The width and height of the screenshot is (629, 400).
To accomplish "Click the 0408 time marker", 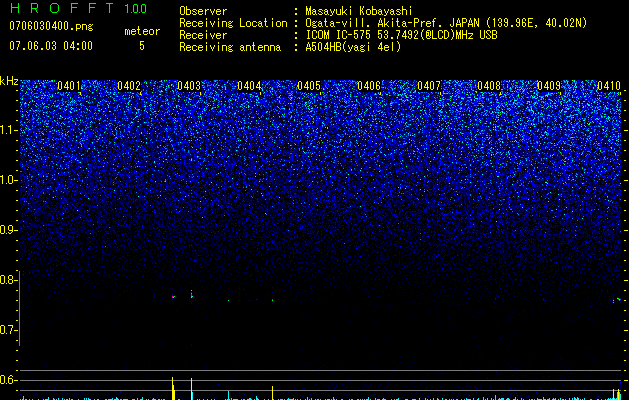I will point(489,86).
